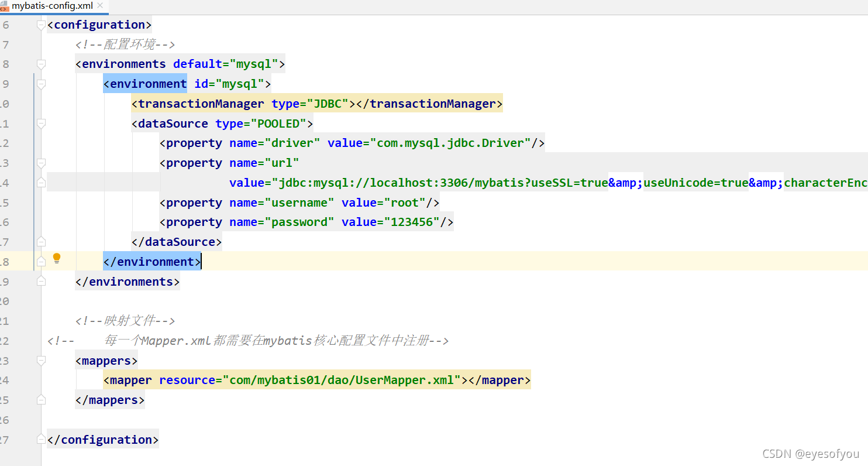The image size is (868, 466).
Task: Click fold end marker at closing dataSource tag
Action: click(41, 242)
